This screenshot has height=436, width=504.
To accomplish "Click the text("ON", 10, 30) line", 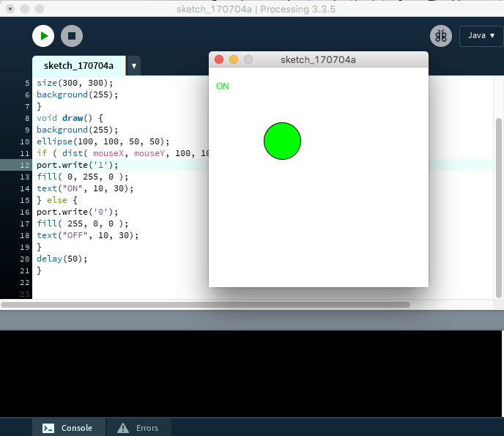I will pyautogui.click(x=85, y=188).
